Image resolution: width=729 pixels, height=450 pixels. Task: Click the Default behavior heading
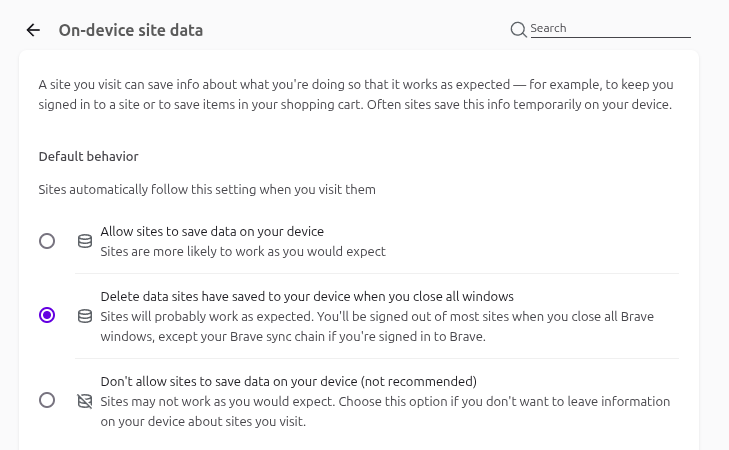pyautogui.click(x=88, y=157)
